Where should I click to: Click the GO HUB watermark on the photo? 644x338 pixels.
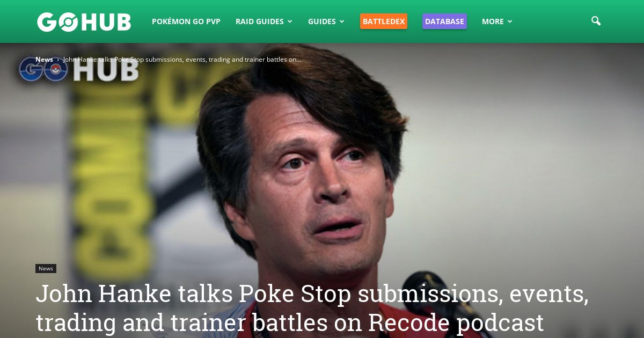78,70
